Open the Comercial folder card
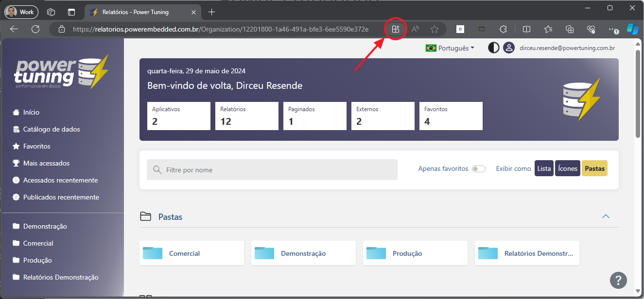The image size is (644, 299). coord(191,253)
